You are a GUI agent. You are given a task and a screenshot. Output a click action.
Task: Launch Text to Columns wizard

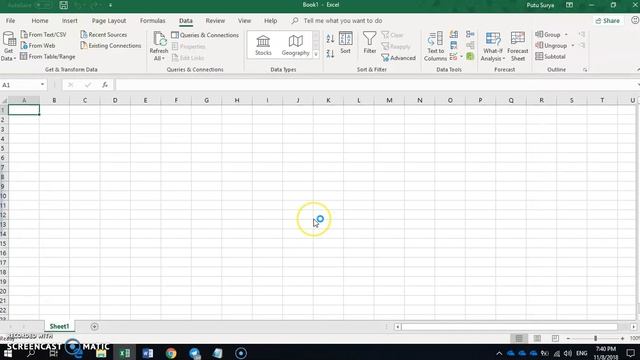pos(435,46)
